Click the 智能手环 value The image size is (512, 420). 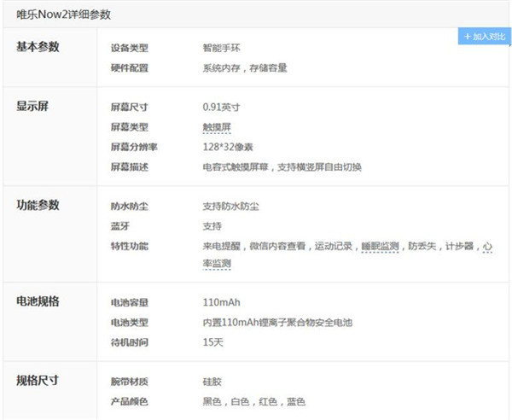[x=221, y=48]
